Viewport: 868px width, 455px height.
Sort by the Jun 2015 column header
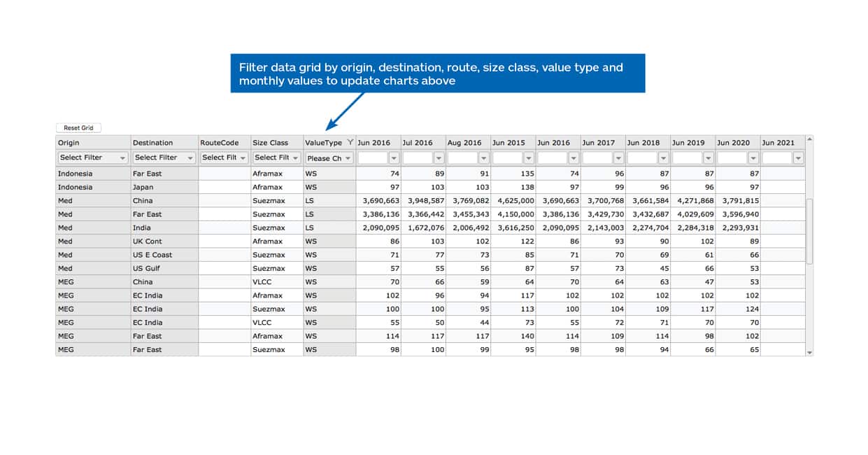513,143
